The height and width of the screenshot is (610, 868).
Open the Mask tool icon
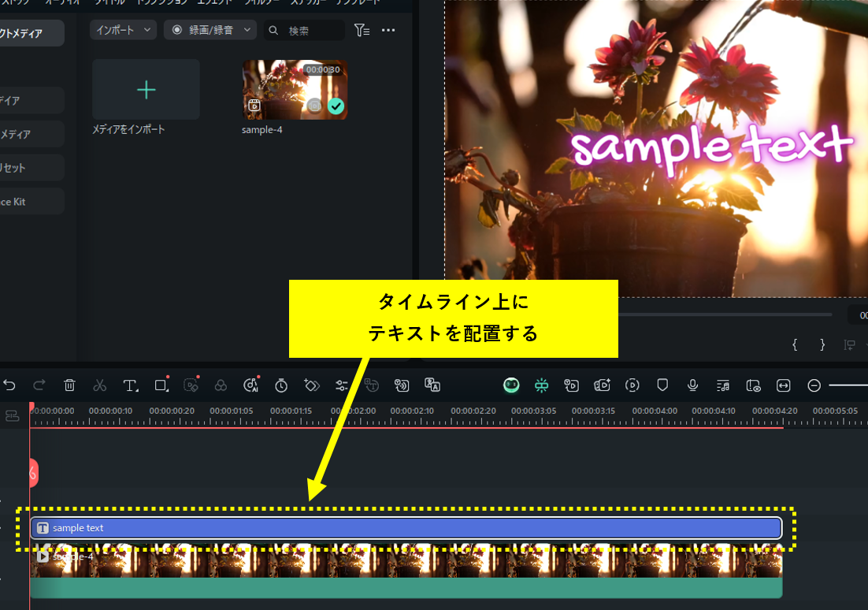tap(161, 385)
